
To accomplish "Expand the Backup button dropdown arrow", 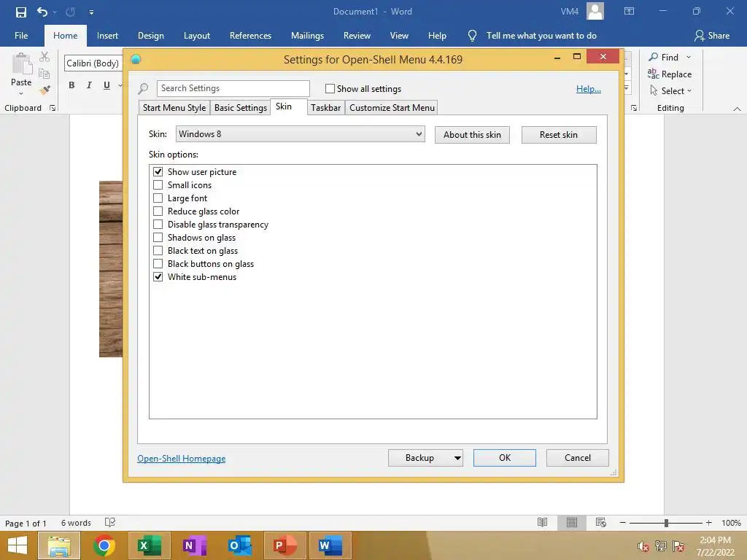I will [x=457, y=458].
